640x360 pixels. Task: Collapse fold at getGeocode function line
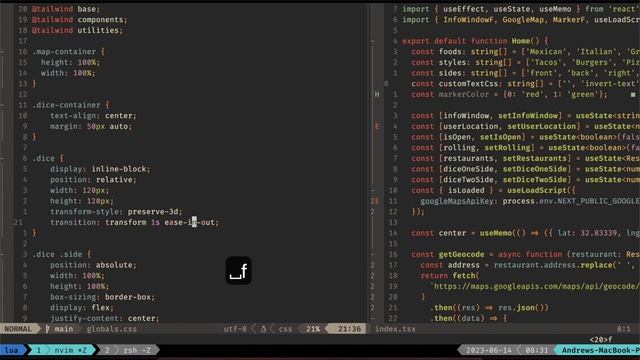[x=372, y=254]
